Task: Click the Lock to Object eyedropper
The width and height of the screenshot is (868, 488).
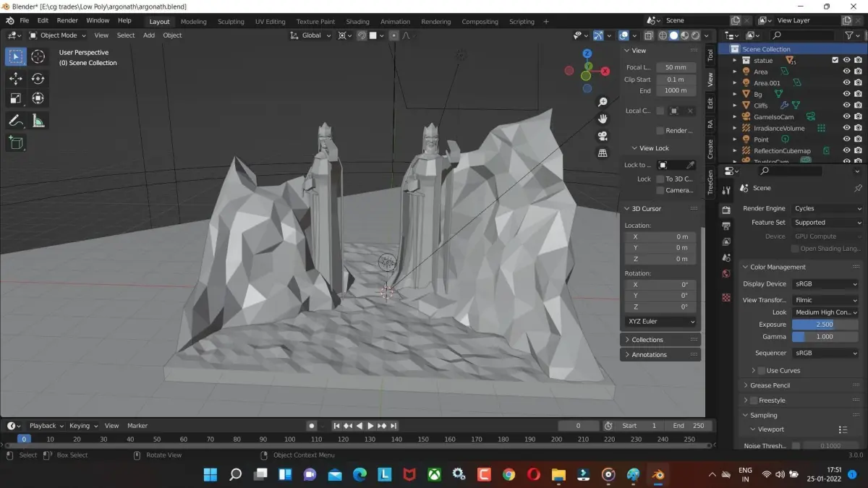Action: (x=690, y=165)
